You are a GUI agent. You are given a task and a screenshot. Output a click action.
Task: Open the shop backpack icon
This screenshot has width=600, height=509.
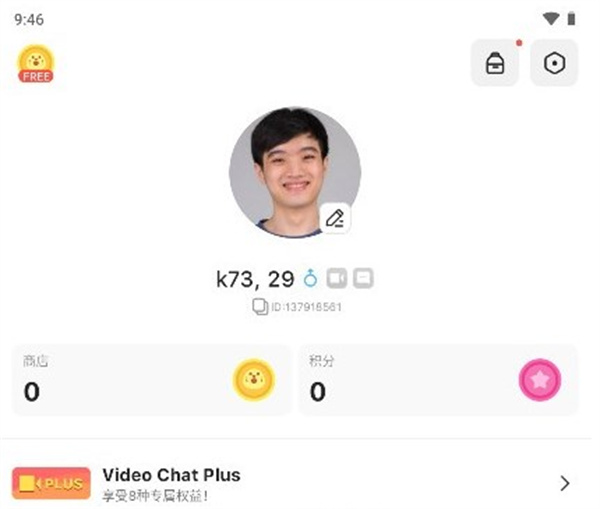point(495,63)
